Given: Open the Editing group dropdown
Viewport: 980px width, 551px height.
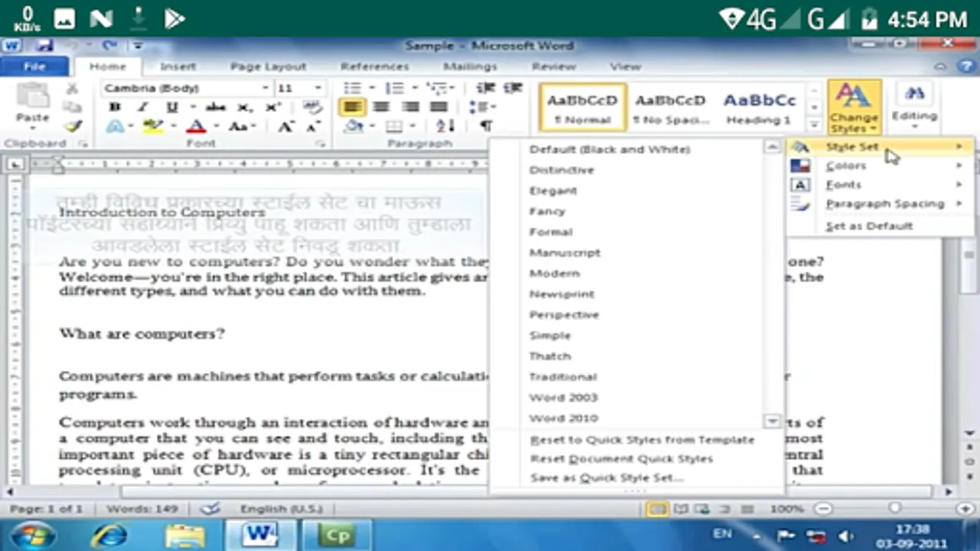Looking at the screenshot, I should (914, 105).
